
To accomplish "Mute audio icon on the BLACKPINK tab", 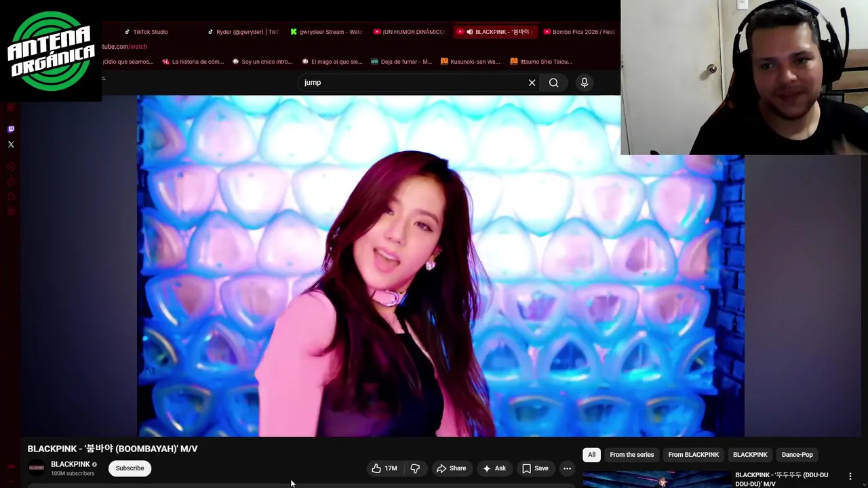I will tap(470, 32).
